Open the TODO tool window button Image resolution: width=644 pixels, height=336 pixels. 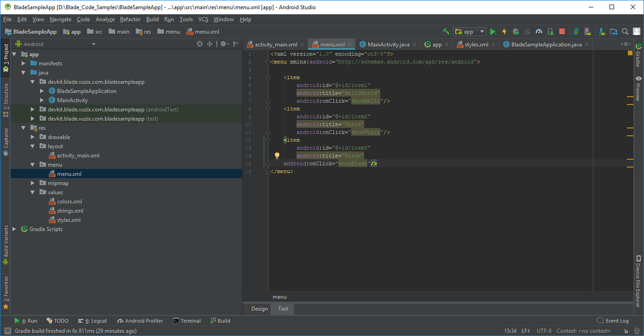pyautogui.click(x=58, y=321)
